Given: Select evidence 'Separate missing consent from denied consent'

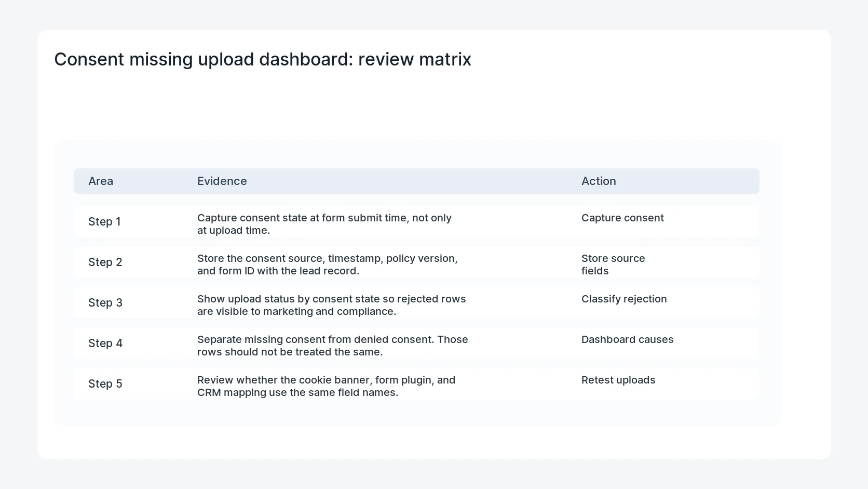Looking at the screenshot, I should [333, 346].
